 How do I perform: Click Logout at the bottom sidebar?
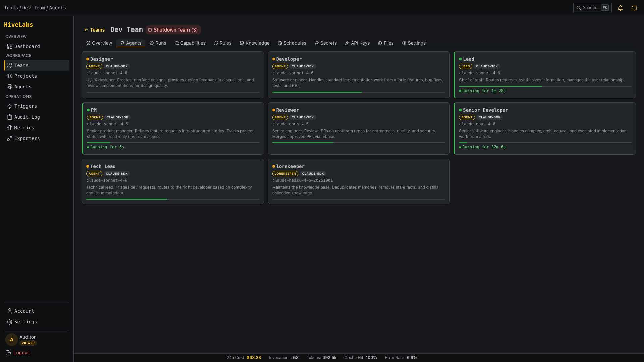pyautogui.click(x=22, y=353)
